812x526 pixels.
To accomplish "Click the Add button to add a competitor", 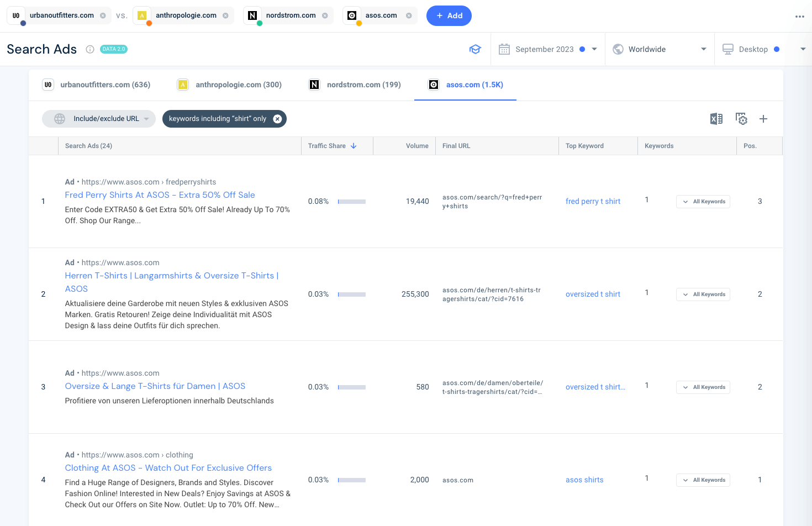I will pyautogui.click(x=449, y=15).
